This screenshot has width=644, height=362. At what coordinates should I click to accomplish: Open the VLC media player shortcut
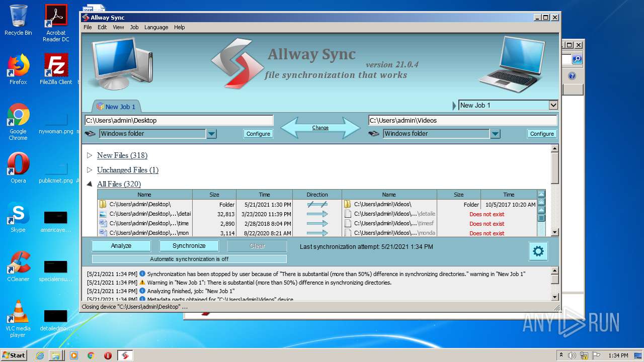[x=18, y=319]
